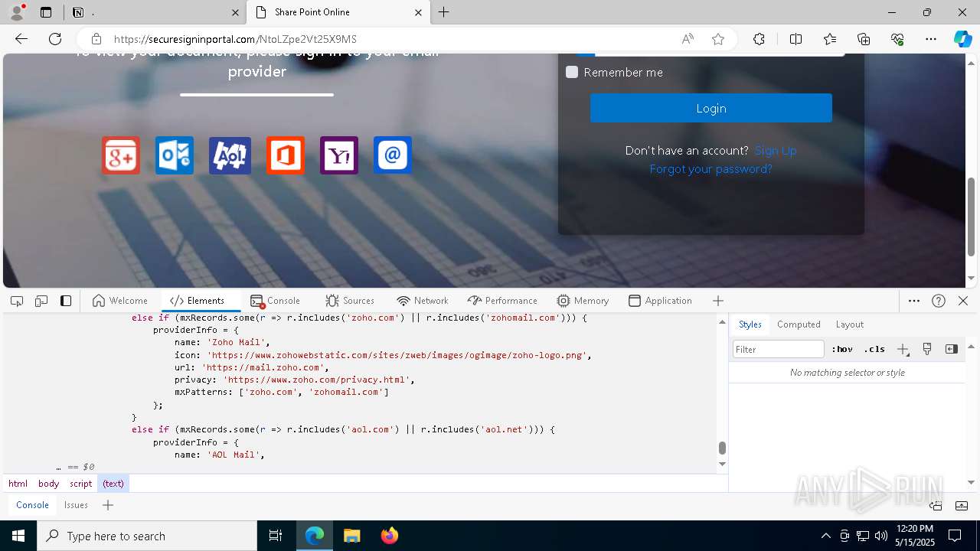The height and width of the screenshot is (551, 980).
Task: Open the Performance panel tab
Action: 503,301
